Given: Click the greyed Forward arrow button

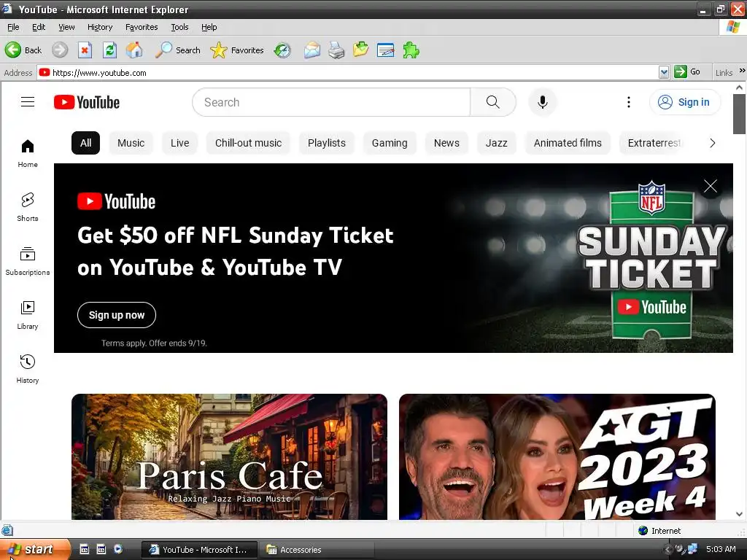Looking at the screenshot, I should coord(60,50).
